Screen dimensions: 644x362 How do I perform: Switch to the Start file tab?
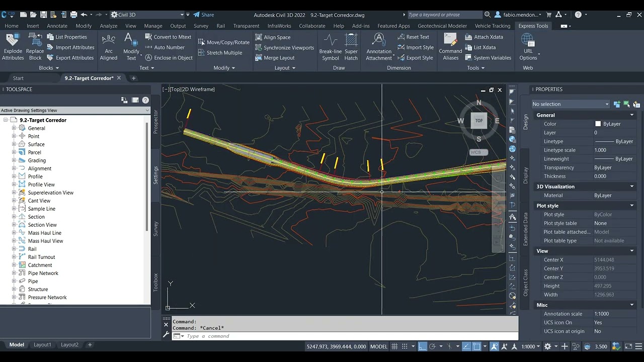pyautogui.click(x=18, y=78)
